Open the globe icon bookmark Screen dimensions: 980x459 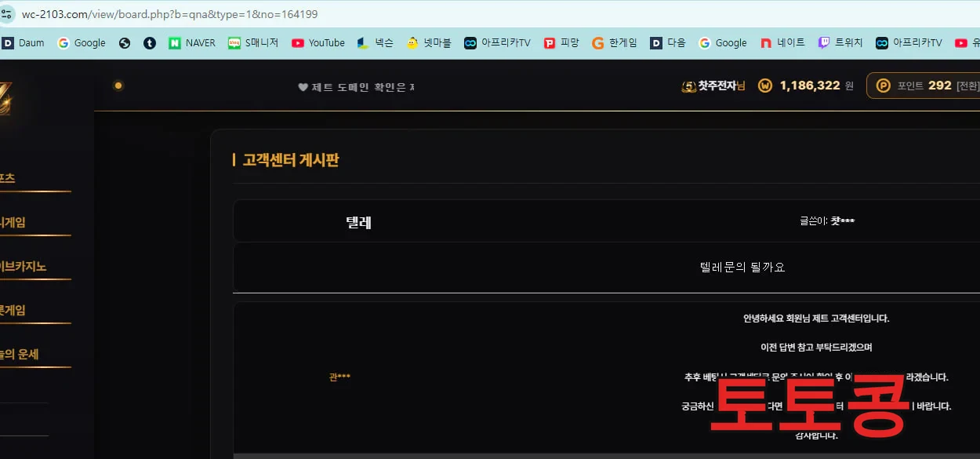125,43
